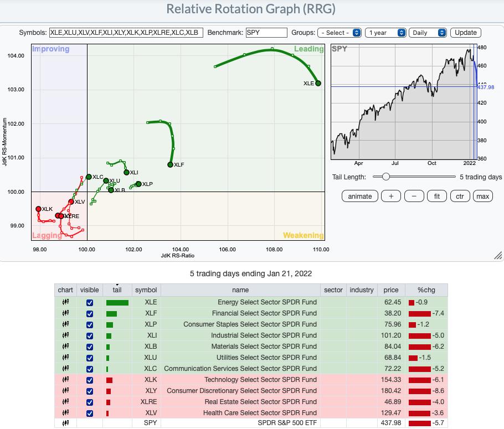The width and height of the screenshot is (504, 429).
Task: Click the animate button
Action: (x=359, y=196)
